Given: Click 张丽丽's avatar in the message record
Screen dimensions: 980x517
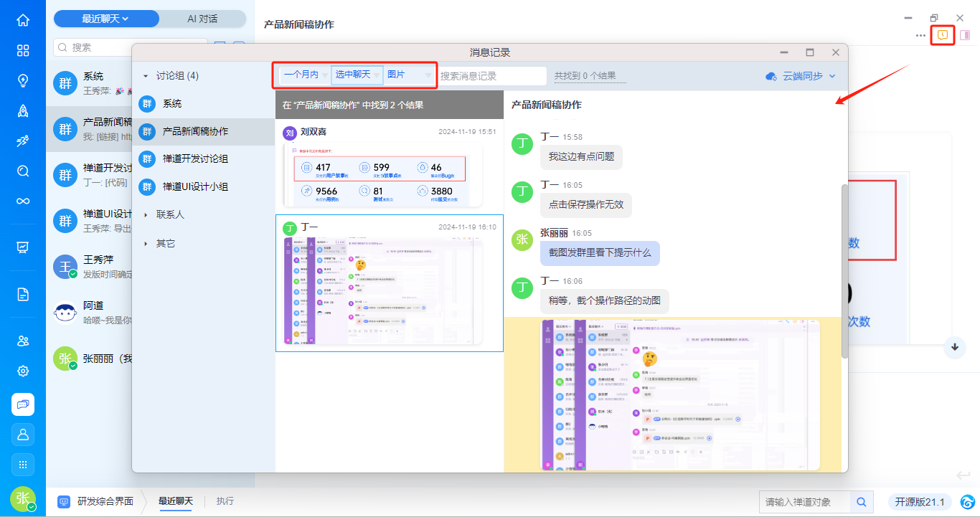Looking at the screenshot, I should click(522, 240).
